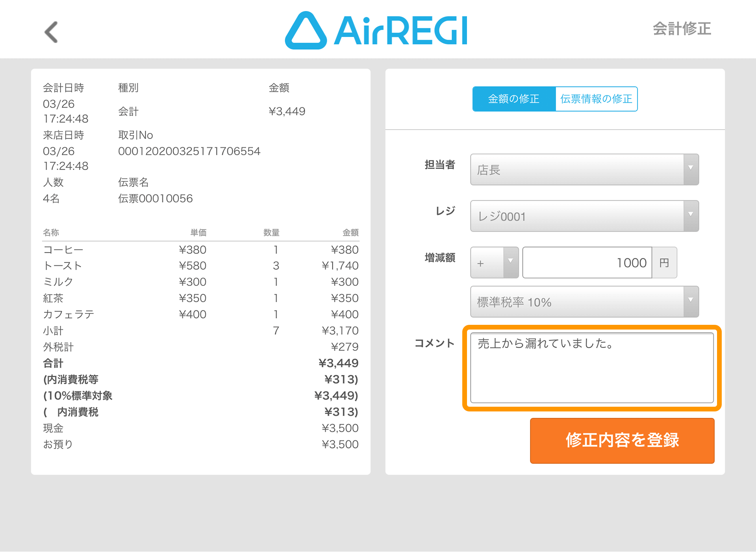Image resolution: width=756 pixels, height=552 pixels.
Task: Click the トースト amount ¥1,740
Action: [340, 266]
